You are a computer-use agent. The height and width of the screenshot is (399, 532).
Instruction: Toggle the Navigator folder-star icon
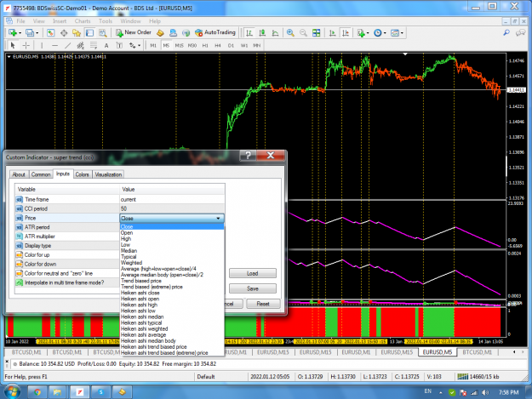[77, 33]
